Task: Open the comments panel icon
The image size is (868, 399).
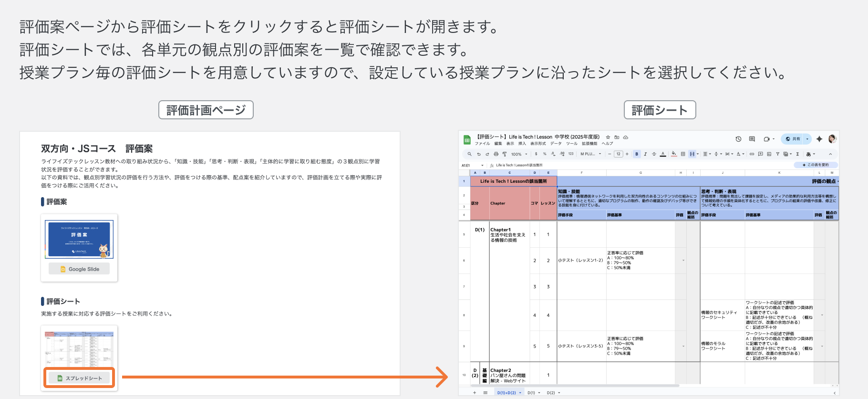Action: coord(752,139)
